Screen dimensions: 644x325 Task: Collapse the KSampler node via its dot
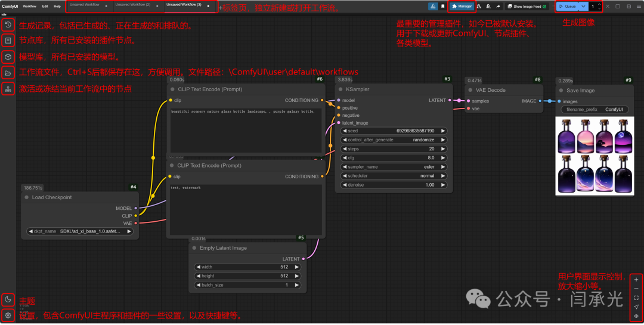[x=340, y=89]
